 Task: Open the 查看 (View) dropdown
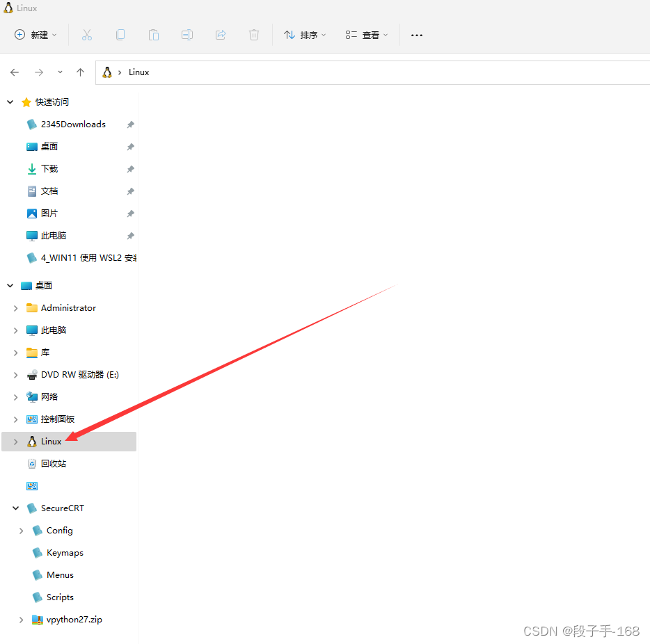tap(367, 35)
